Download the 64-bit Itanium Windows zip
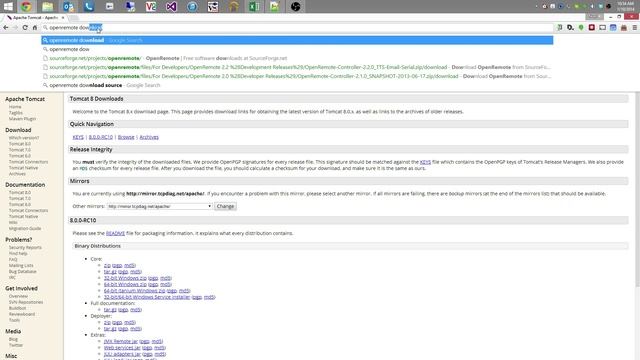This screenshot has height=360, width=640. point(134,291)
